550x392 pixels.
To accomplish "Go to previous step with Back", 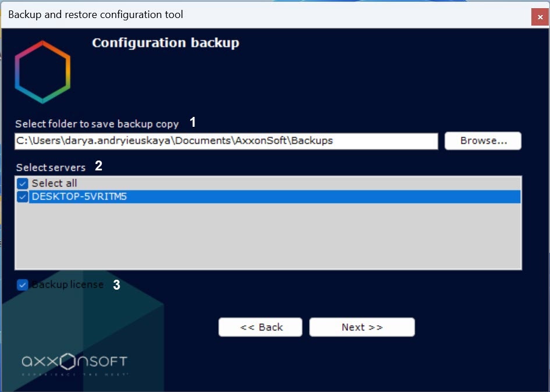I will tap(260, 327).
